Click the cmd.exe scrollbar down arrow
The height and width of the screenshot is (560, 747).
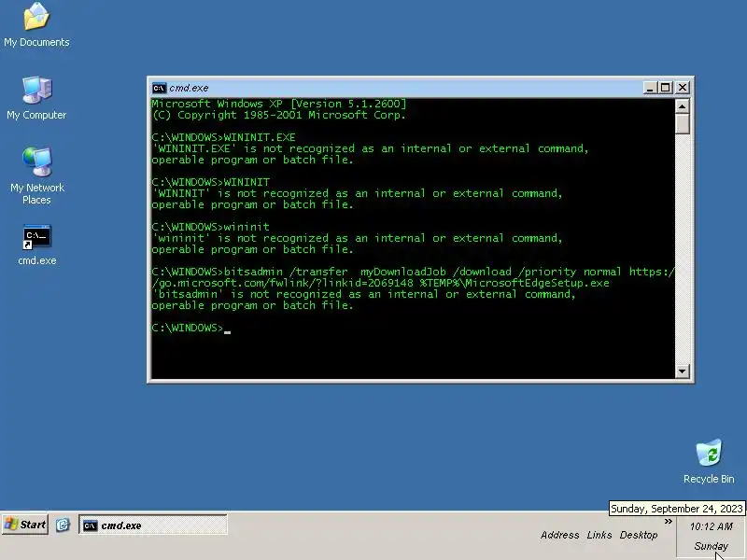coord(683,371)
